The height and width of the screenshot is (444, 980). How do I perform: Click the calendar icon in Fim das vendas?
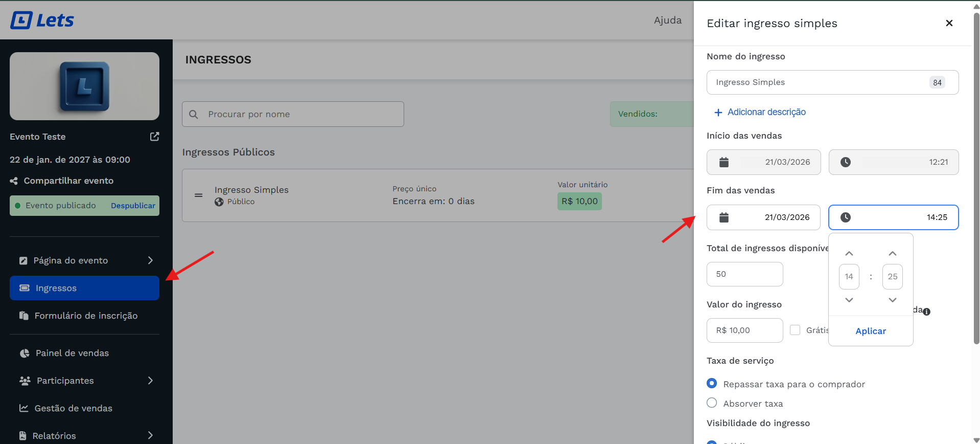724,217
